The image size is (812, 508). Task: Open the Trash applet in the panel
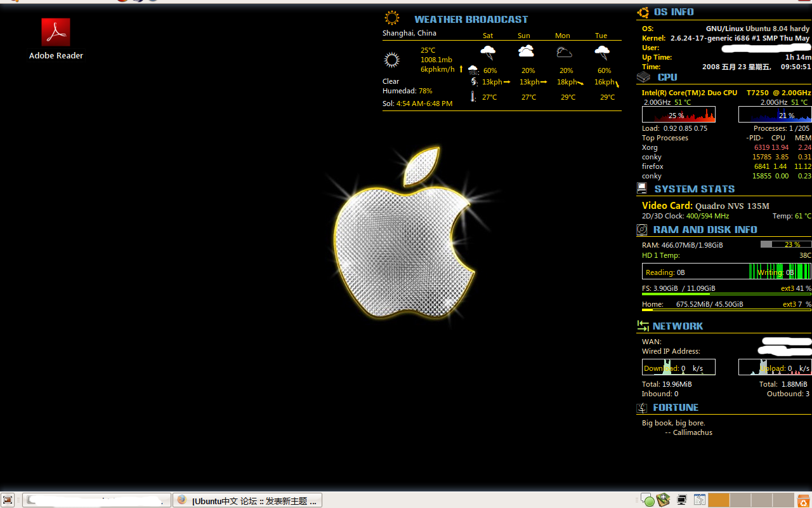(803, 500)
